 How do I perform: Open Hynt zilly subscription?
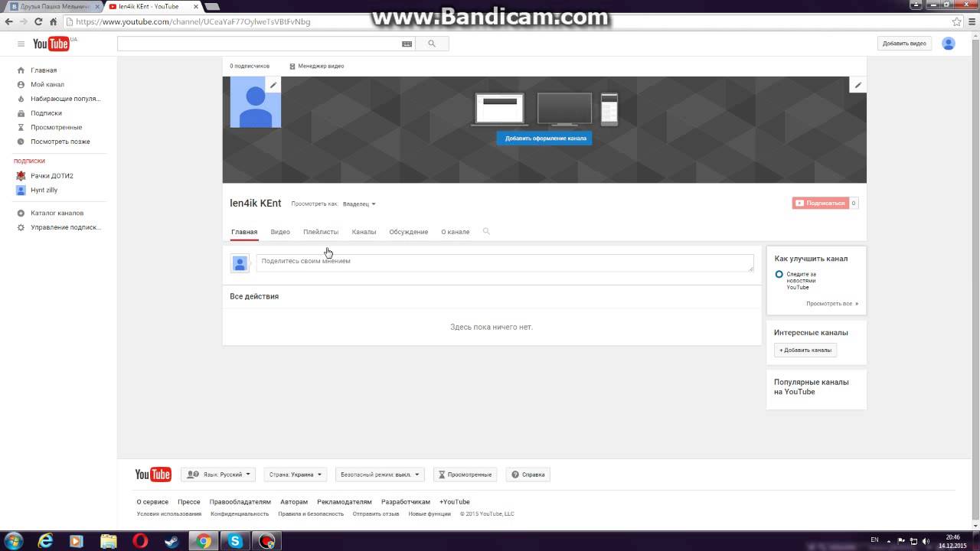tap(44, 190)
